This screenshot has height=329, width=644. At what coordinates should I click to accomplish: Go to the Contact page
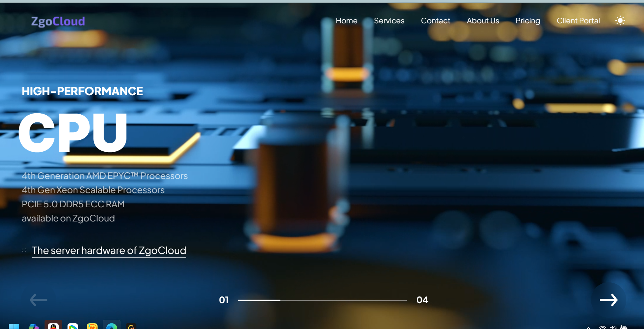[435, 21]
